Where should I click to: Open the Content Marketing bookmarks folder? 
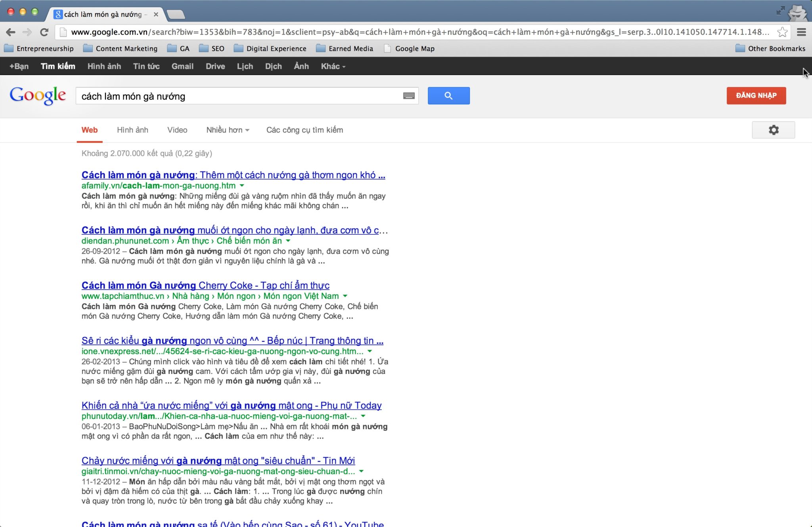coord(121,48)
